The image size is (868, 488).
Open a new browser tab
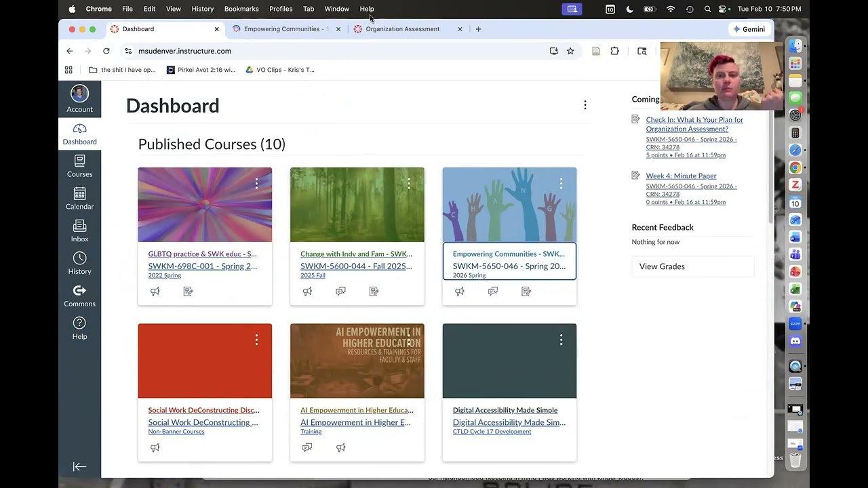(x=478, y=29)
